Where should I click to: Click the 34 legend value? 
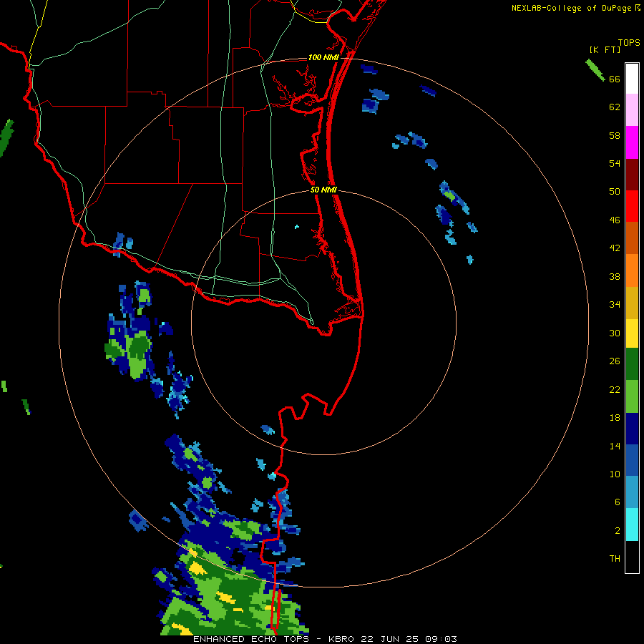click(x=615, y=305)
